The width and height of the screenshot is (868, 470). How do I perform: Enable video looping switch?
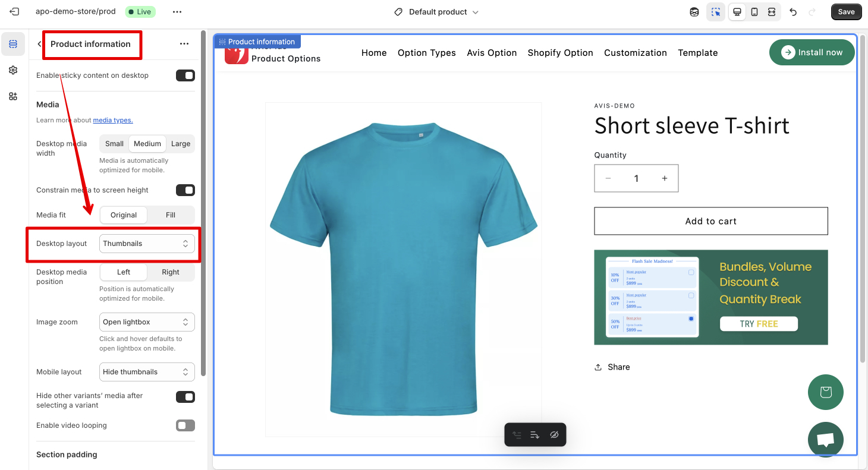pyautogui.click(x=185, y=425)
